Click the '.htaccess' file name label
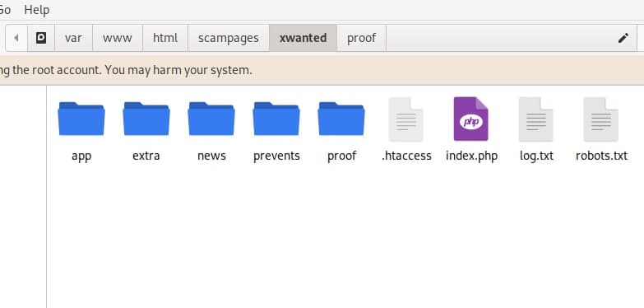The image size is (644, 308). tap(406, 156)
